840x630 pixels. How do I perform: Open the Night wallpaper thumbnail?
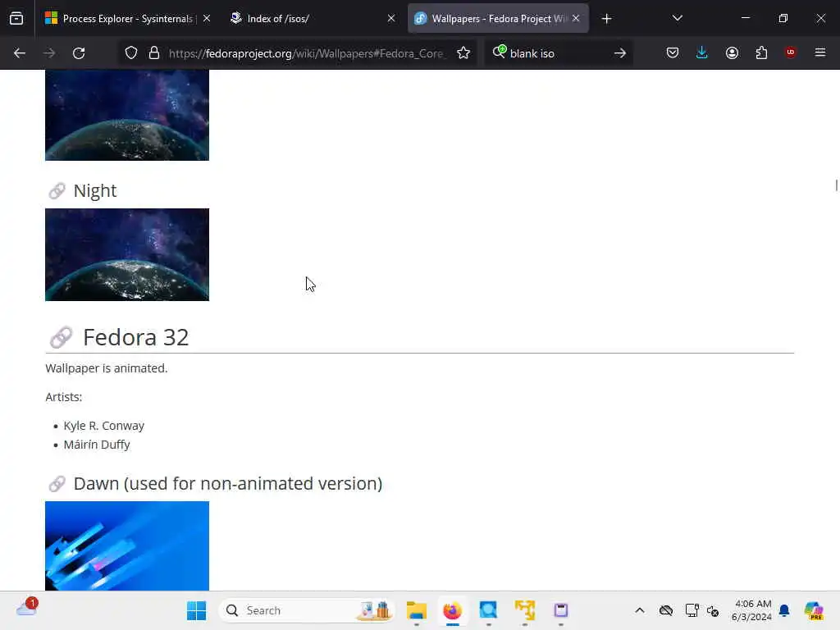pyautogui.click(x=127, y=254)
